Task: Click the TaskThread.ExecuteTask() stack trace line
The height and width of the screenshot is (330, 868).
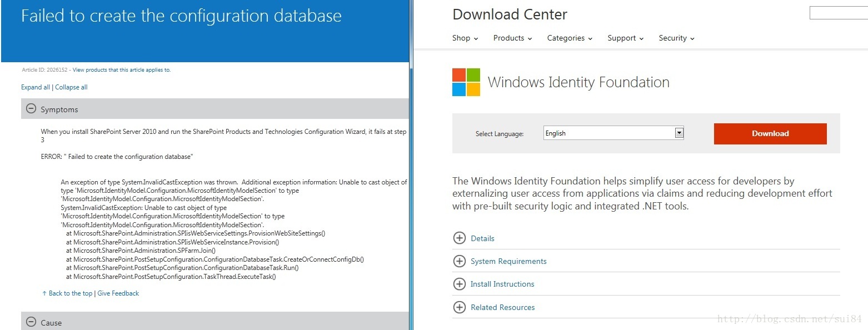Action: point(171,276)
